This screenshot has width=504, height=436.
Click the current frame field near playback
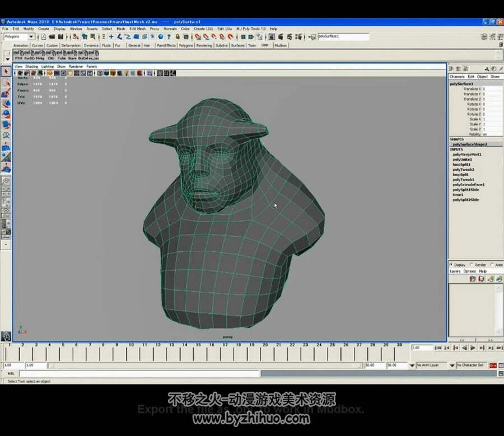[x=422, y=348]
